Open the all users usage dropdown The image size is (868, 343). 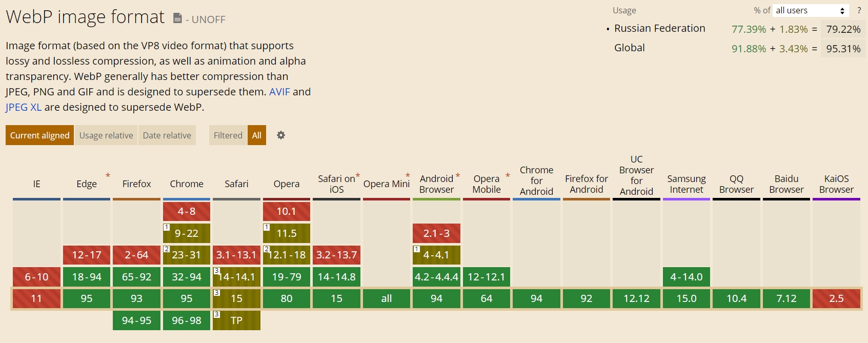tap(810, 10)
